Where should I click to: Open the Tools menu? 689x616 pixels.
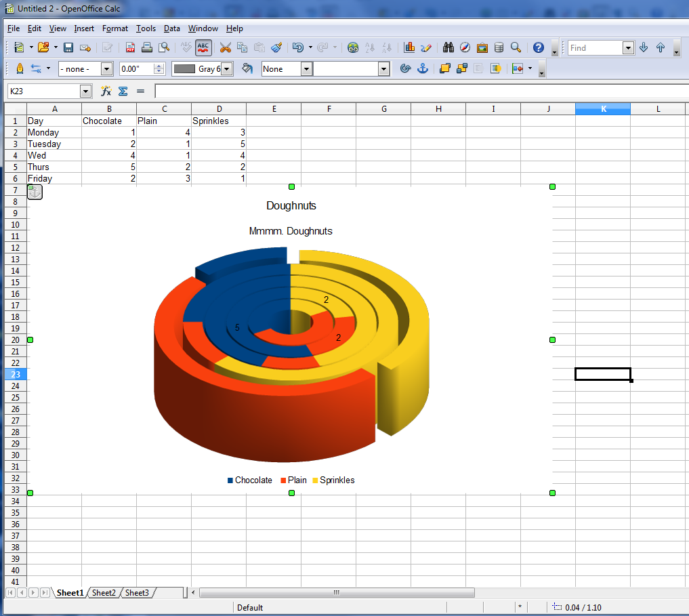pos(146,28)
